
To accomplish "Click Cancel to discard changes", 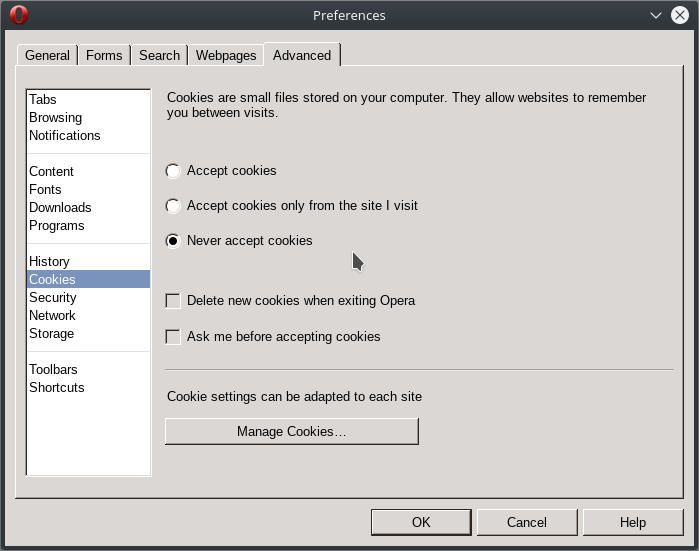I will pos(526,522).
